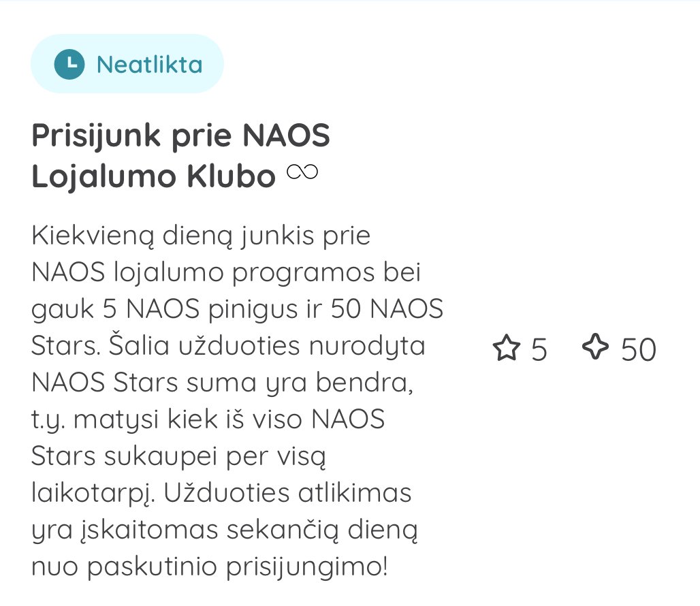Tap the phrase Užduoties atlikimas

(287, 493)
